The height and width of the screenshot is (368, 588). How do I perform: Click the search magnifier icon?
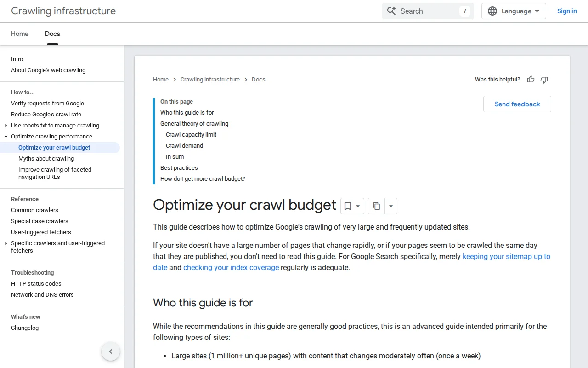tap(391, 11)
